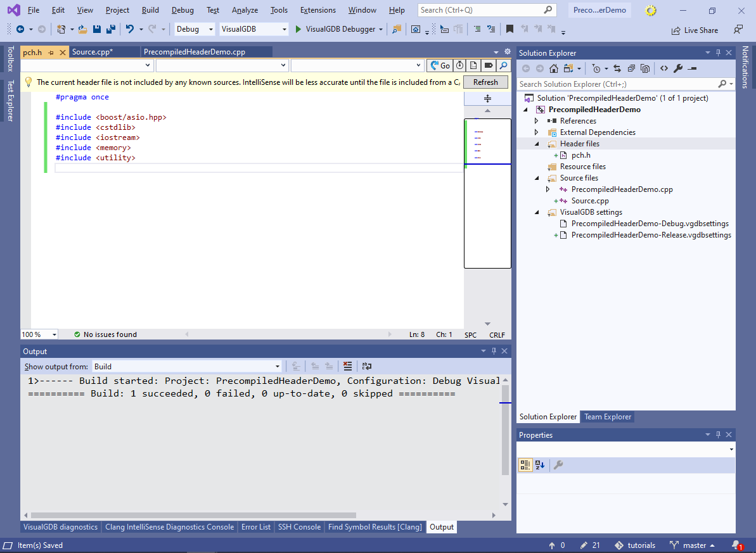Open the editor zoom 100 % dropdown
This screenshot has height=553, width=756.
(39, 334)
